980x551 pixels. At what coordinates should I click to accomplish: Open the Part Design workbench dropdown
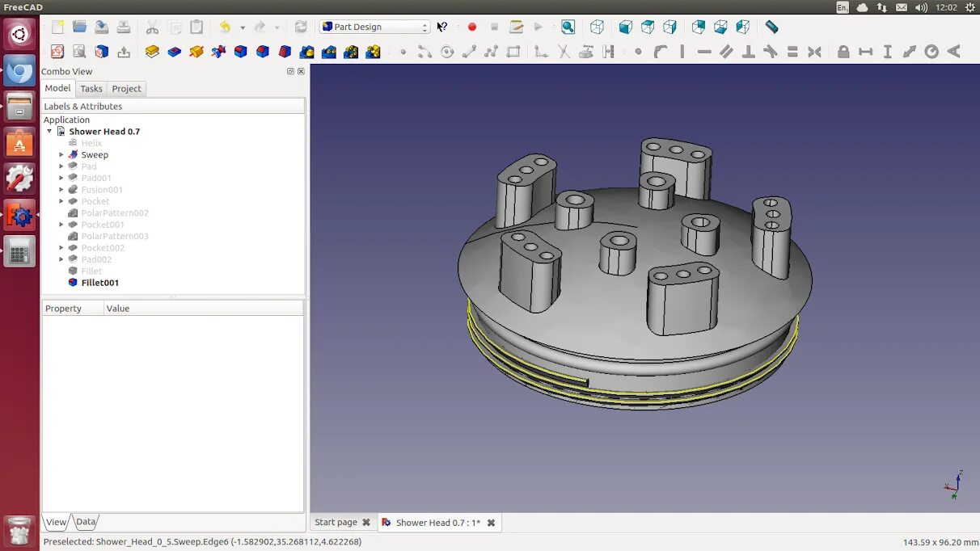click(374, 27)
